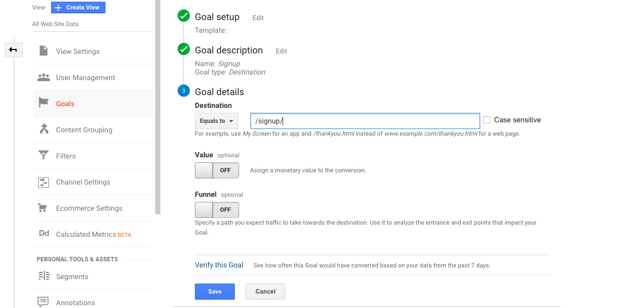Collapse the admin sidebar with back arrow
644x308 pixels.
point(13,50)
